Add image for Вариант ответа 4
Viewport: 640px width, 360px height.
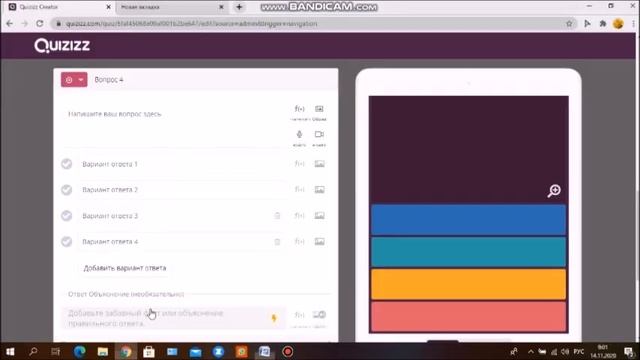(x=319, y=242)
